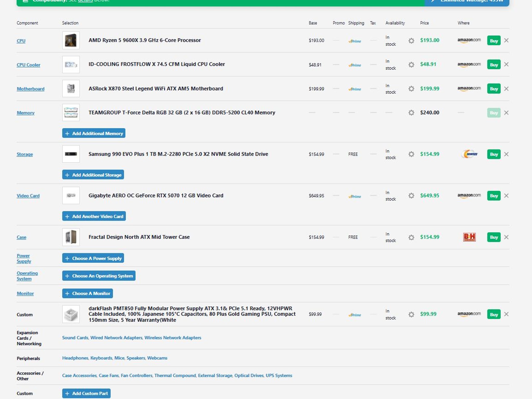The width and height of the screenshot is (532, 399).
Task: Click Ryzen 5 9600X product thumbnail
Action: pos(71,40)
